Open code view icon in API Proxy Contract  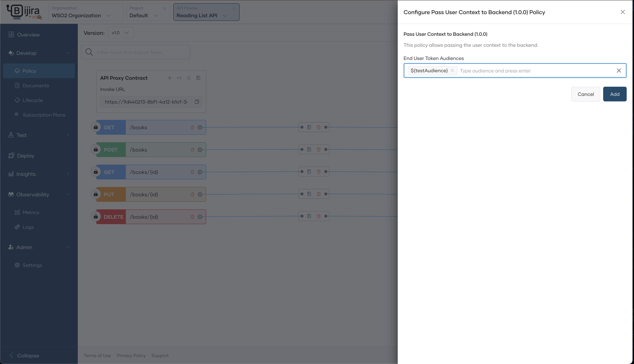[179, 78]
